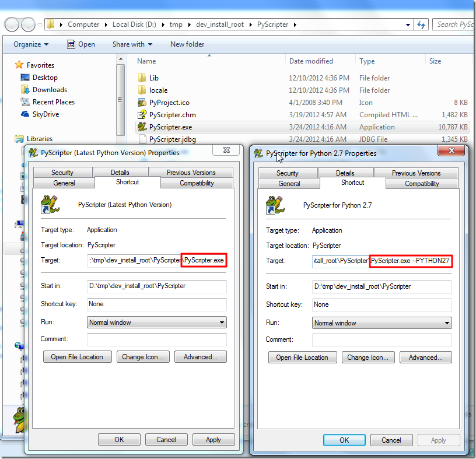The image size is (476, 459).
Task: Click the Lib folder icon
Action: [142, 78]
